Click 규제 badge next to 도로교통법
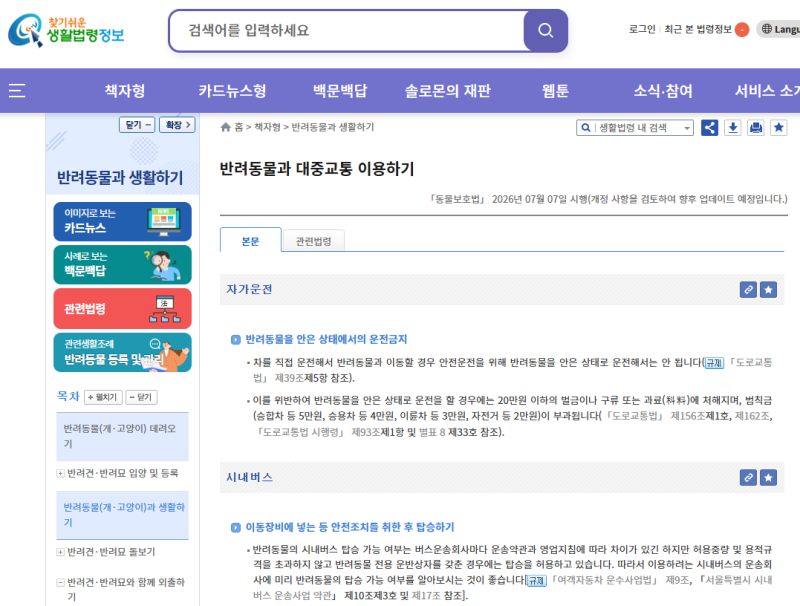 714,363
